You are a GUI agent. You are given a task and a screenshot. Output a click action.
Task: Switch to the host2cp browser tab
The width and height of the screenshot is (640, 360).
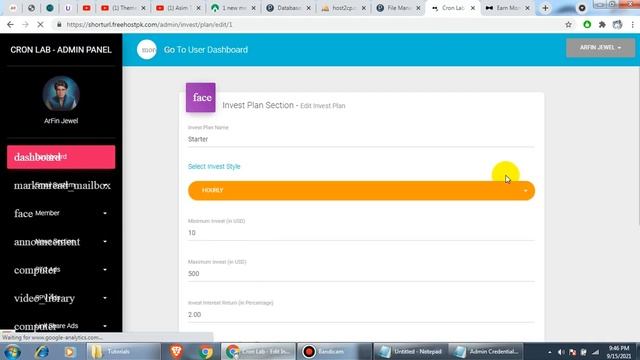[x=343, y=8]
